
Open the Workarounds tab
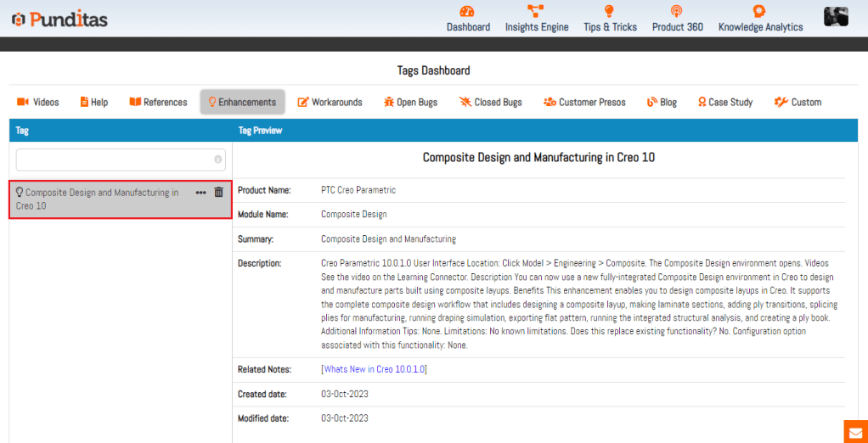pyautogui.click(x=330, y=102)
